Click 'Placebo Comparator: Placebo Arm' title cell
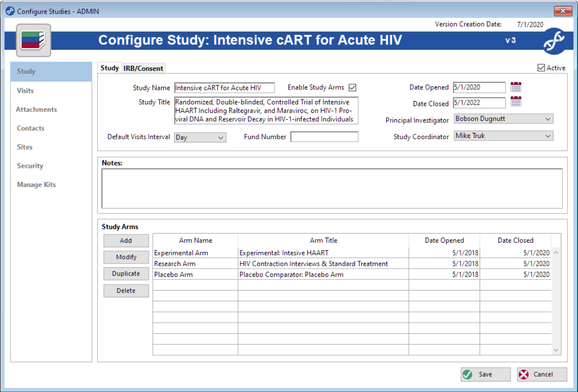The width and height of the screenshot is (578, 392). click(323, 275)
